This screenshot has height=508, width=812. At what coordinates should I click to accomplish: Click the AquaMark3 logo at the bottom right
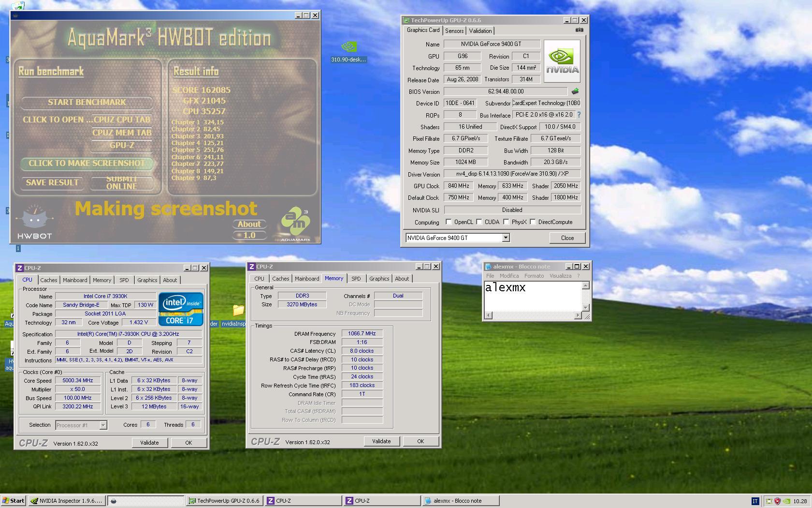point(295,224)
